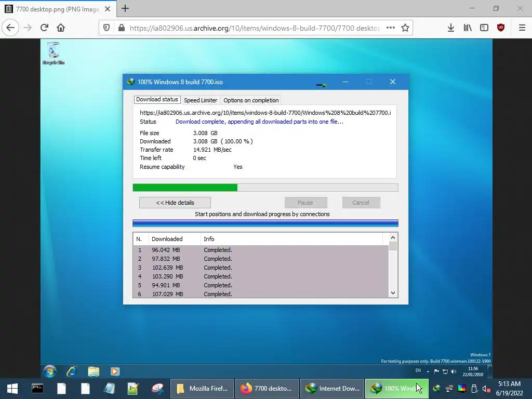Viewport: 532px width, 399px height.
Task: Switch to the Download status tab
Action: point(157,99)
